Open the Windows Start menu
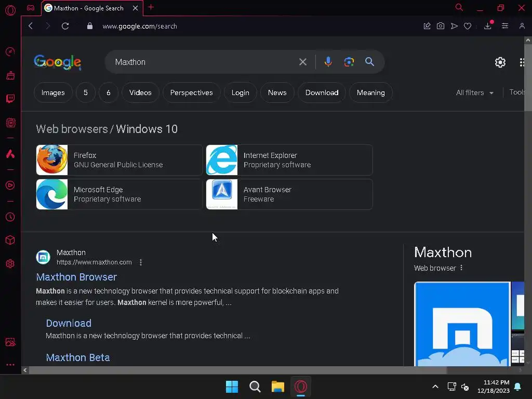Screen dimensions: 532x399 tap(232, 387)
